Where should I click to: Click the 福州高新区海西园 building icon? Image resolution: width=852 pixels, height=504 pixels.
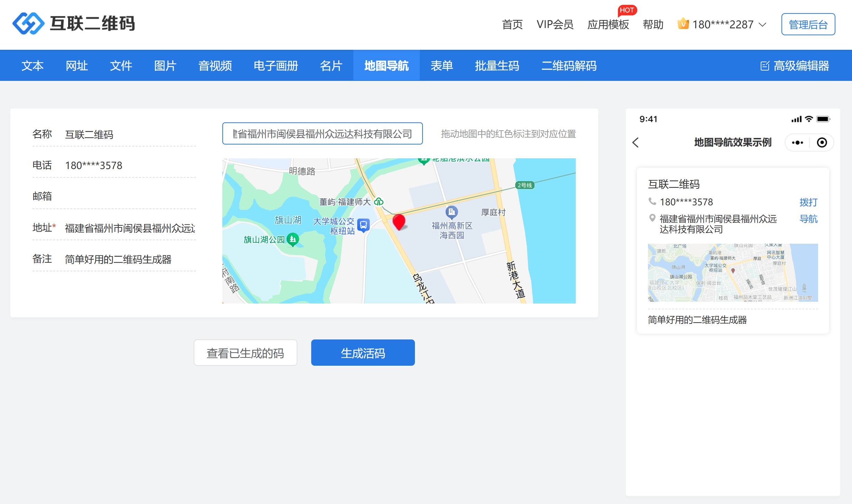point(452,212)
